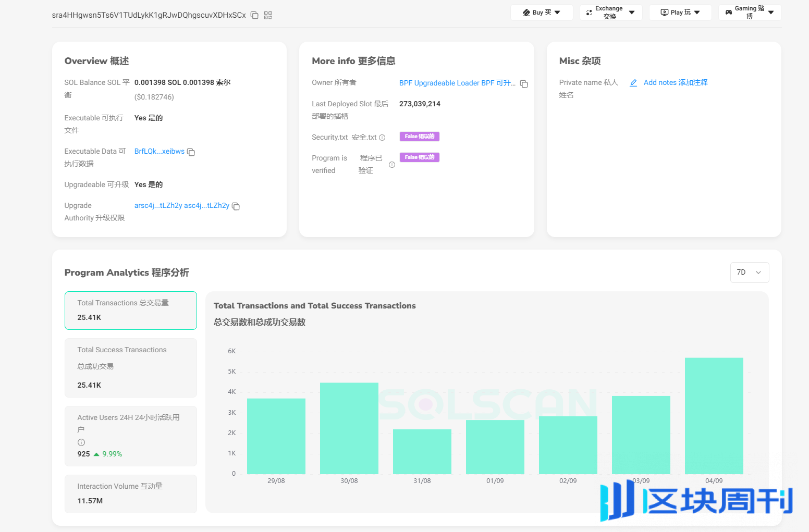The width and height of the screenshot is (809, 532).
Task: Open the Play dropdown menu
Action: (x=680, y=13)
